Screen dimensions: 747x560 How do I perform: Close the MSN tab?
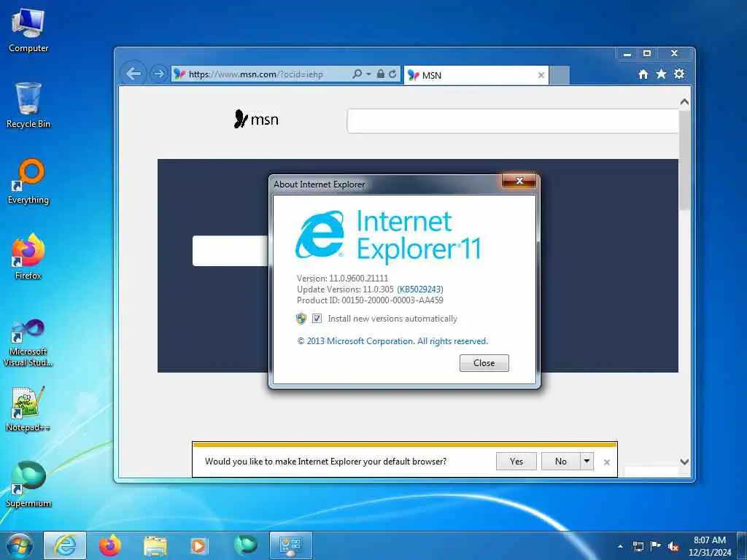click(541, 75)
